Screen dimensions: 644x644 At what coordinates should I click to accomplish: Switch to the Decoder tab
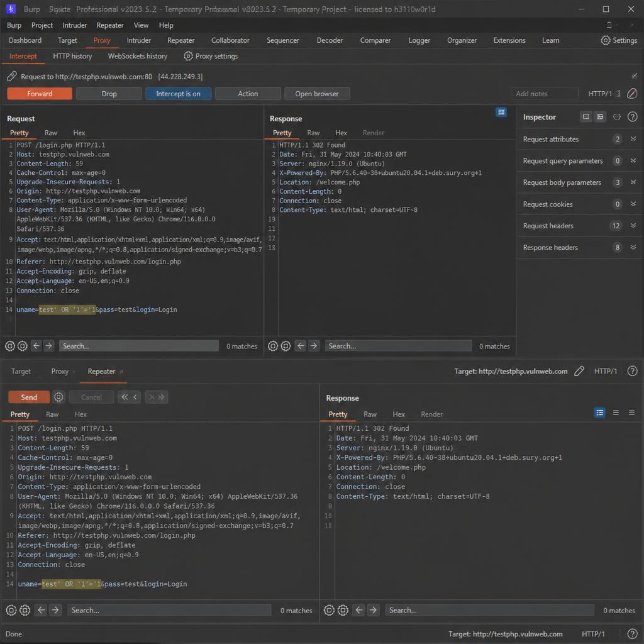[330, 40]
